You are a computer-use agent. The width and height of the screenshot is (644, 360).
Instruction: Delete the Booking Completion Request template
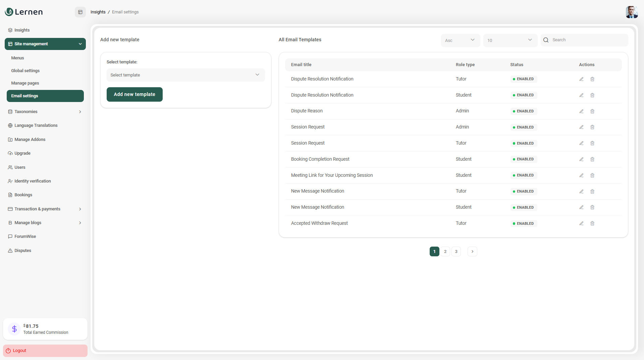tap(592, 159)
